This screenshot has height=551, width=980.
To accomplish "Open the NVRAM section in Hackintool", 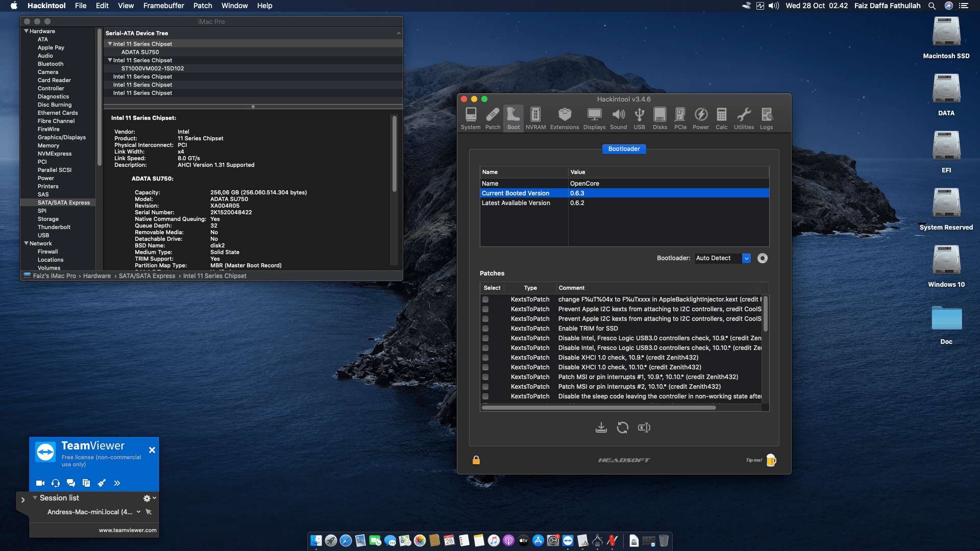I will click(535, 118).
